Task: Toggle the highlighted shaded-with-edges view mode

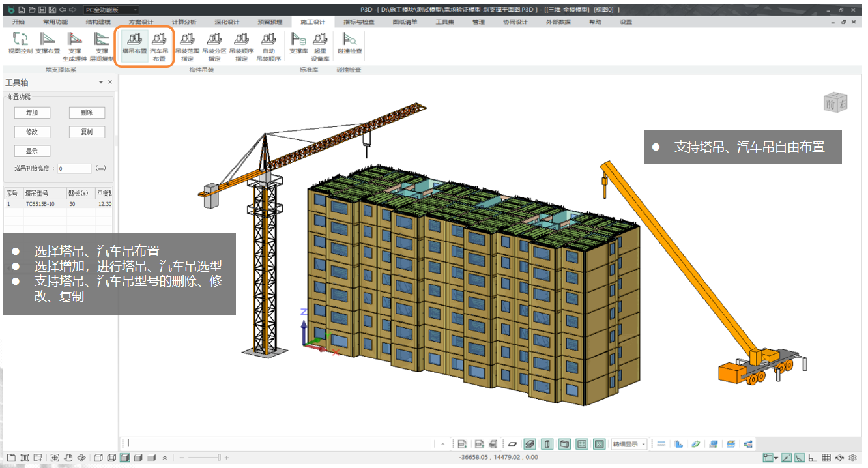Action: [x=124, y=458]
